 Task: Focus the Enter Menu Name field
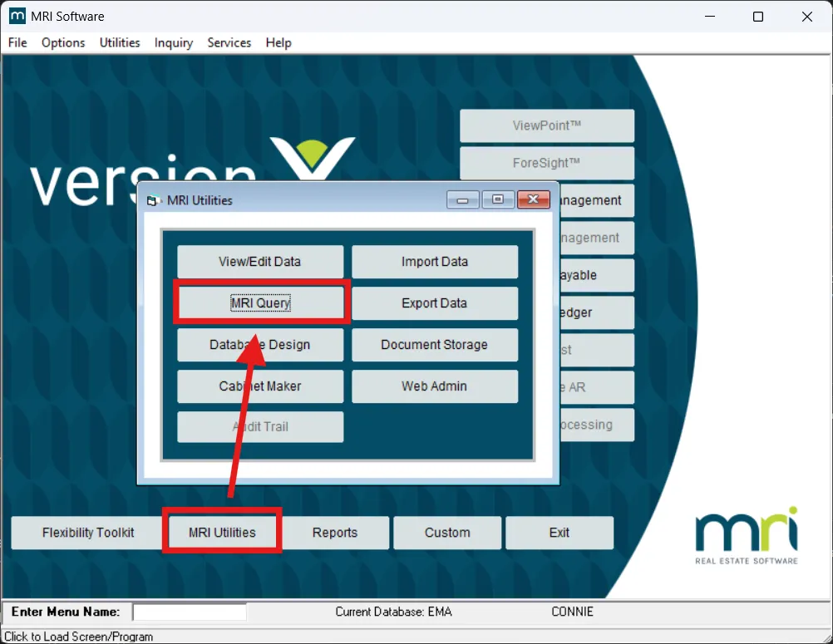[x=190, y=612]
